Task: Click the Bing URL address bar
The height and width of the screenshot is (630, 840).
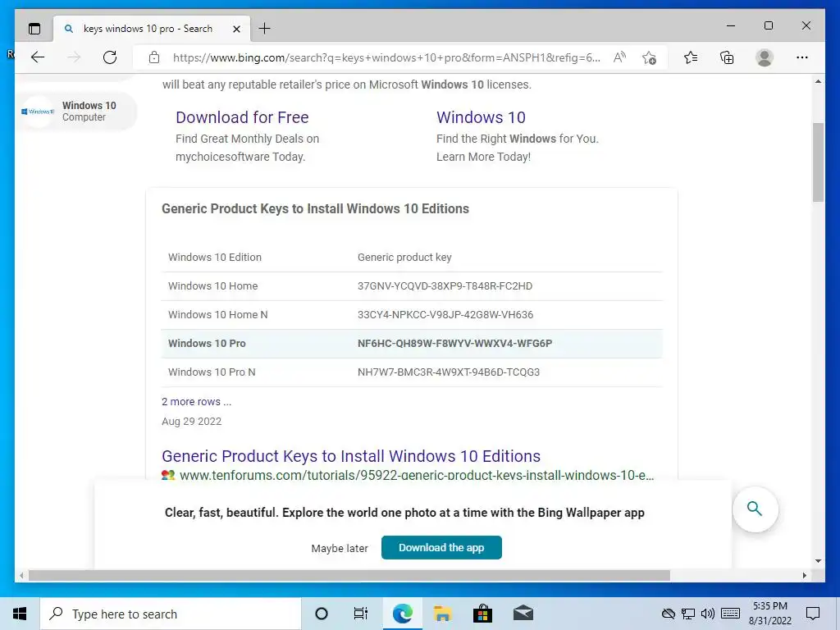Action: [x=386, y=57]
